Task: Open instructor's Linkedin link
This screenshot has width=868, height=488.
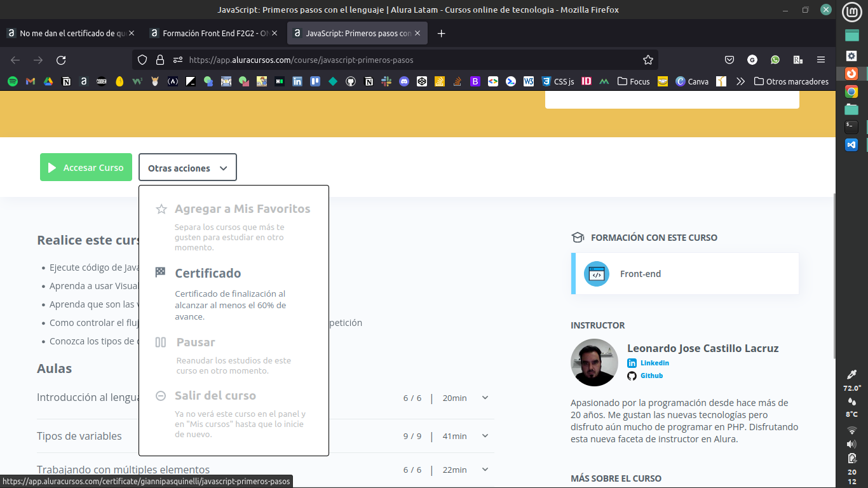Action: (x=654, y=363)
